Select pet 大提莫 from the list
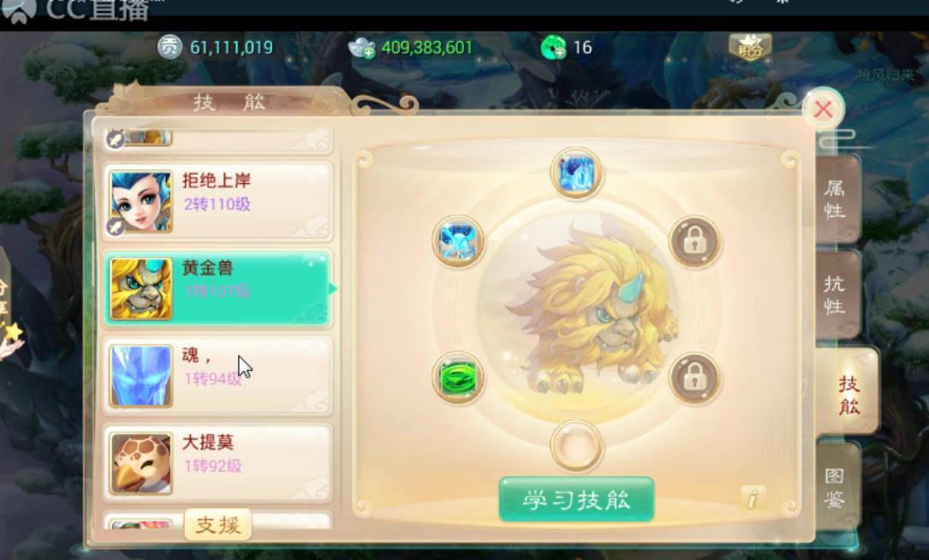Image resolution: width=929 pixels, height=560 pixels. coord(218,463)
